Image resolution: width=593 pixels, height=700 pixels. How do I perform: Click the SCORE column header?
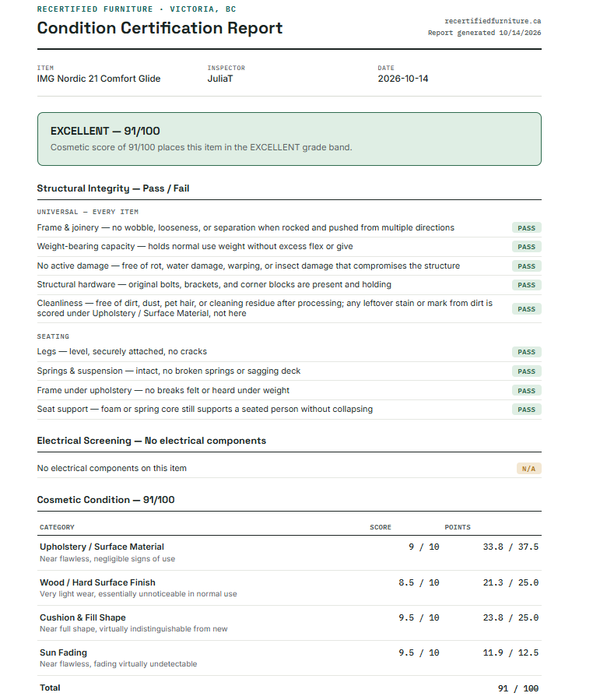tap(381, 527)
